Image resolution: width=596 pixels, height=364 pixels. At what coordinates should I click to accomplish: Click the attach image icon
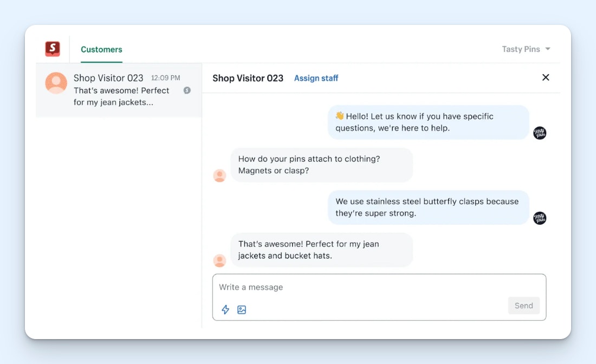pyautogui.click(x=242, y=310)
